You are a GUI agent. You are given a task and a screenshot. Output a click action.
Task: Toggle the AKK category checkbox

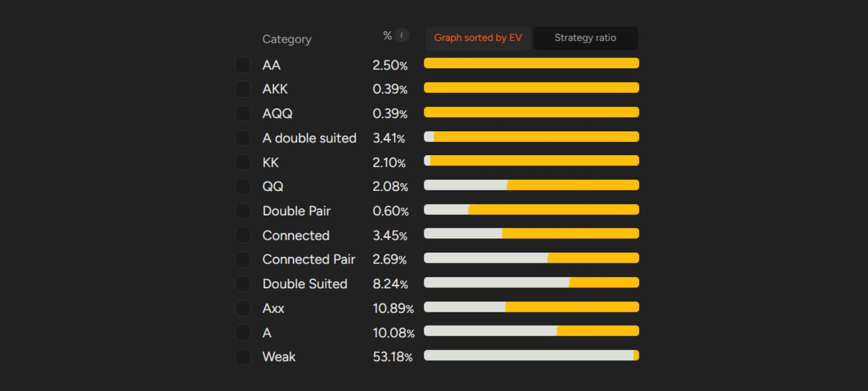click(x=242, y=89)
